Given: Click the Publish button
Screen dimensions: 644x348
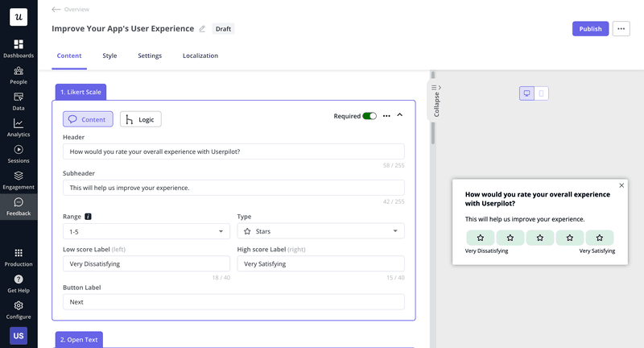Looking at the screenshot, I should (590, 29).
